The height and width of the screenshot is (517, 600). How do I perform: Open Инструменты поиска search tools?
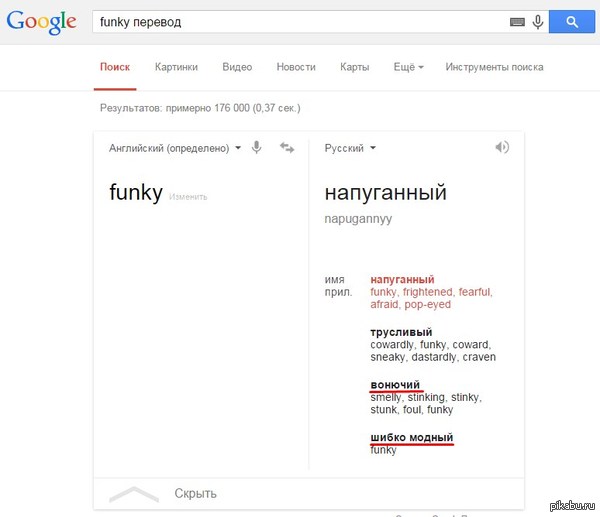point(494,67)
